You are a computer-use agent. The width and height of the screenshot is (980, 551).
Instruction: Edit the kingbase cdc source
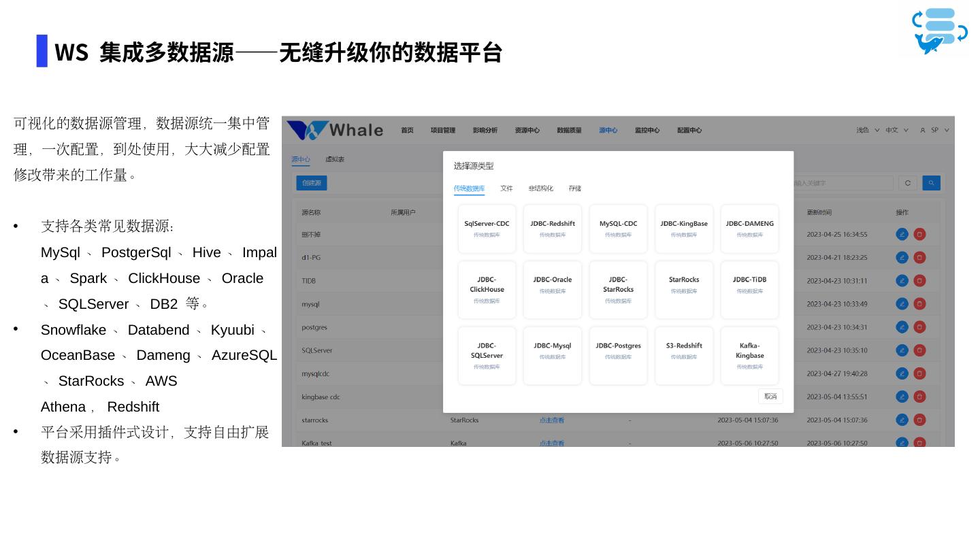pos(902,396)
